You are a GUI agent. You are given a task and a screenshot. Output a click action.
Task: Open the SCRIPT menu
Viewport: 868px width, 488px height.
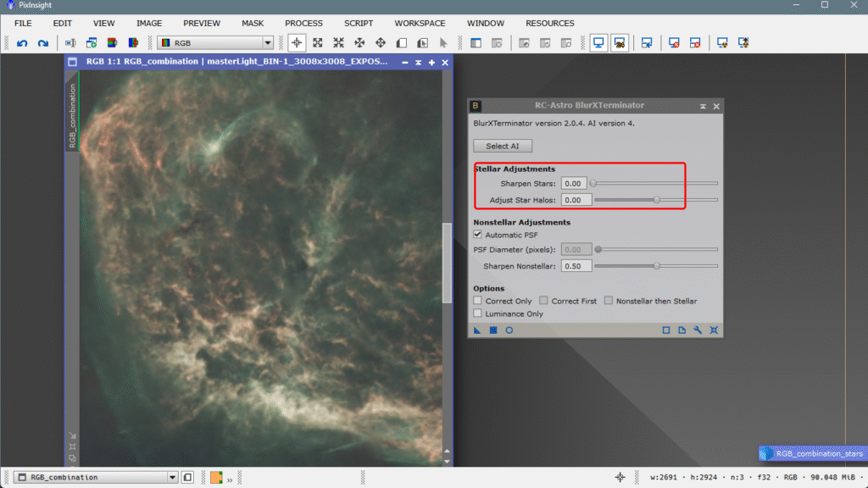coord(359,23)
